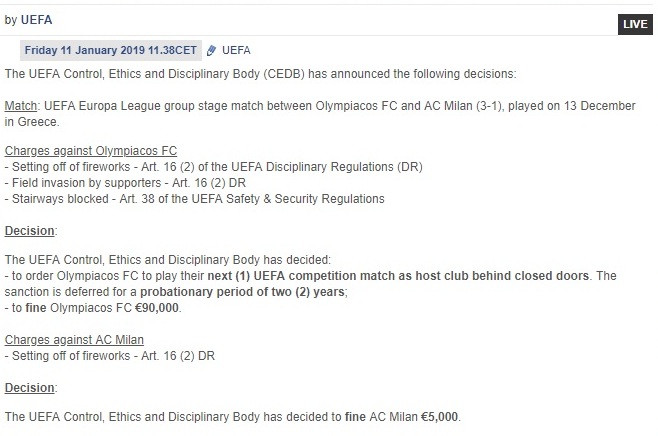Select Charges against Olympiacos FC heading
658x436 pixels.
pos(91,151)
